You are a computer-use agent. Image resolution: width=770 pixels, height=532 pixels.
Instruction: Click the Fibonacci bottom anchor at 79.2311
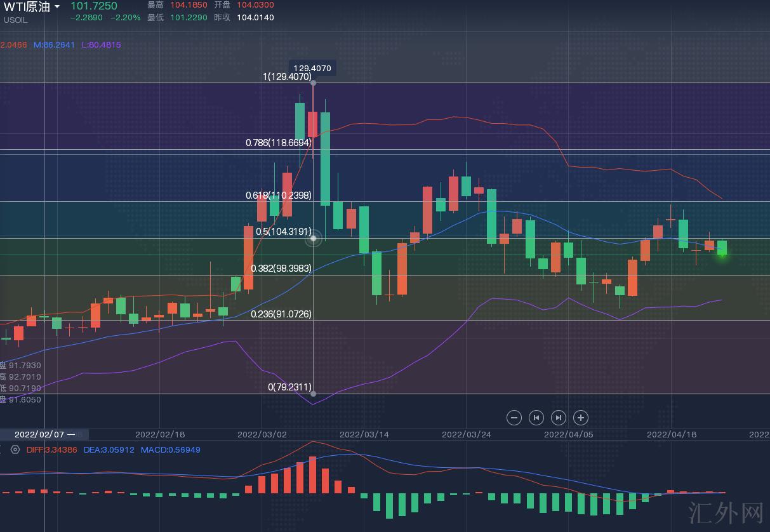[x=313, y=394]
